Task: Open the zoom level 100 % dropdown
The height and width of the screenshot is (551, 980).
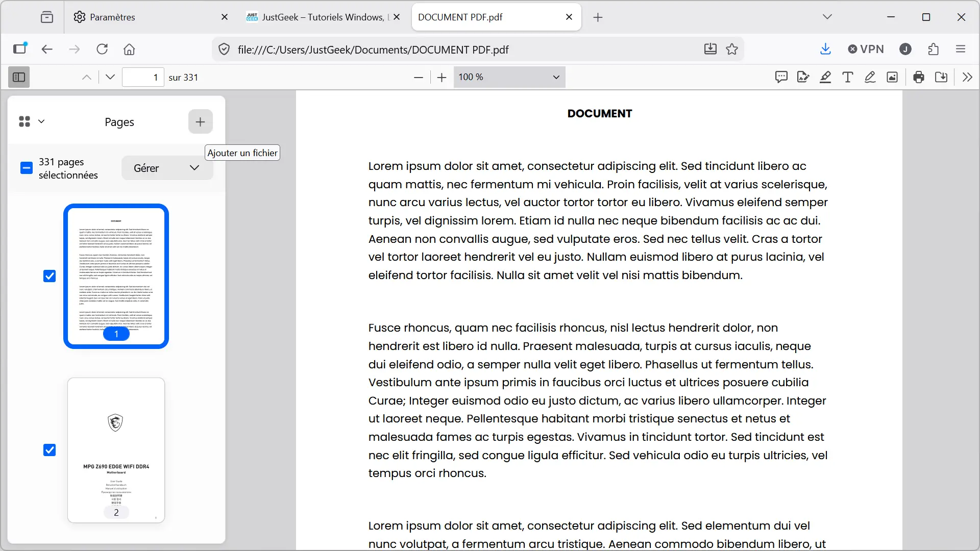Action: (509, 77)
